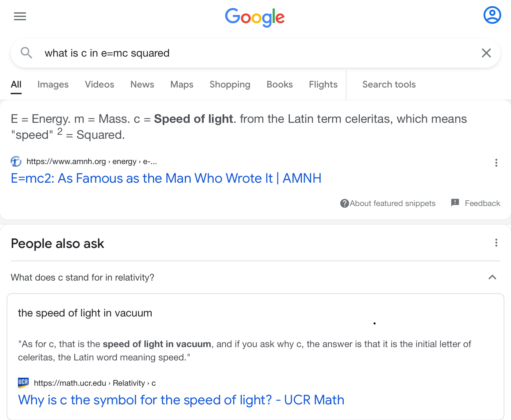This screenshot has height=420, width=511.
Task: Switch to the Images tab
Action: pos(53,85)
